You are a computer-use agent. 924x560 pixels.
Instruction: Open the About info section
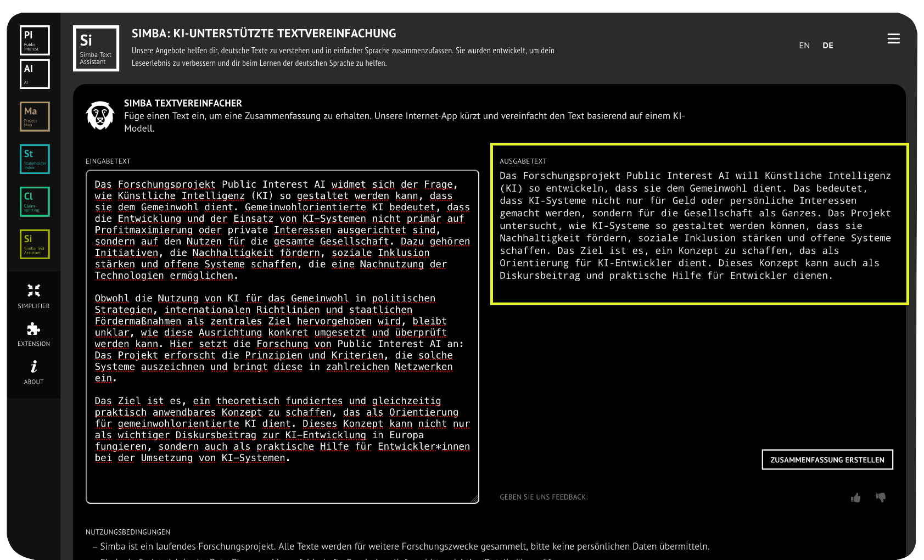[33, 372]
